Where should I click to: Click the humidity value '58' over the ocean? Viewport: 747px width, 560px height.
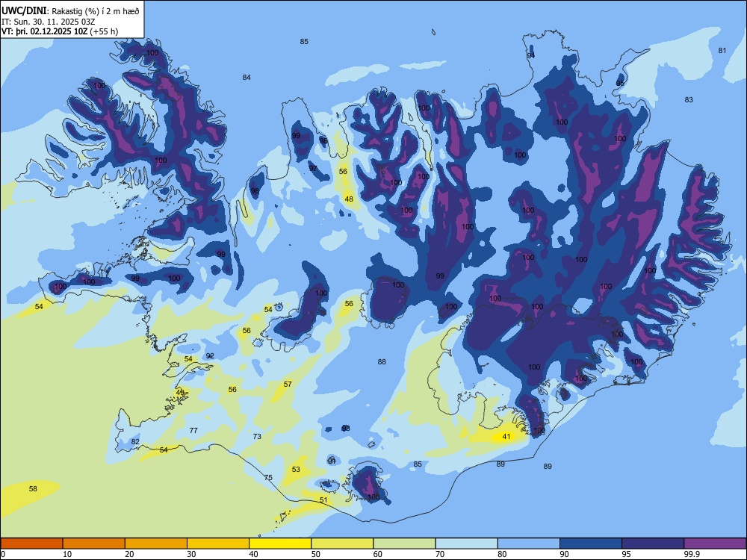coord(33,489)
